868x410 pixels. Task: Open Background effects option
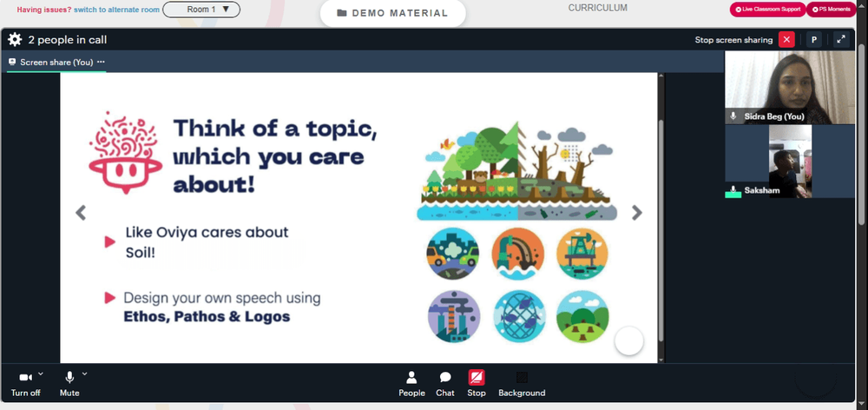522,384
